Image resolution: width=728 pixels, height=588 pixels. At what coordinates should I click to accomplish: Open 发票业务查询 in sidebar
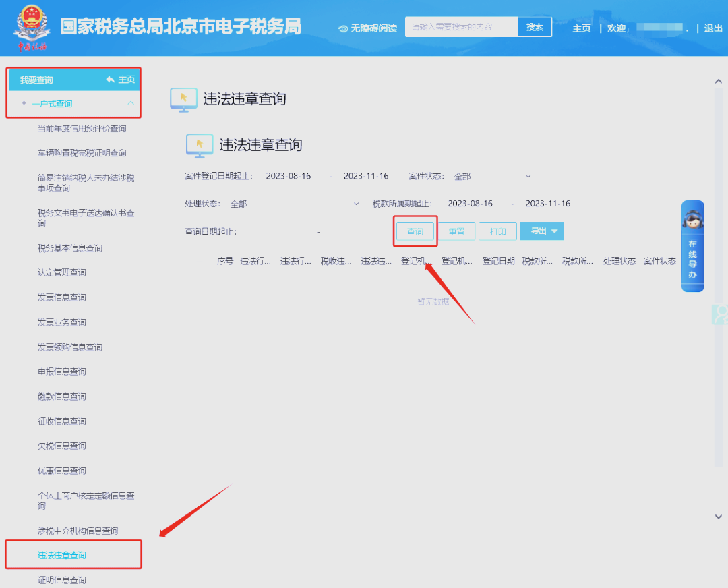[x=62, y=322]
